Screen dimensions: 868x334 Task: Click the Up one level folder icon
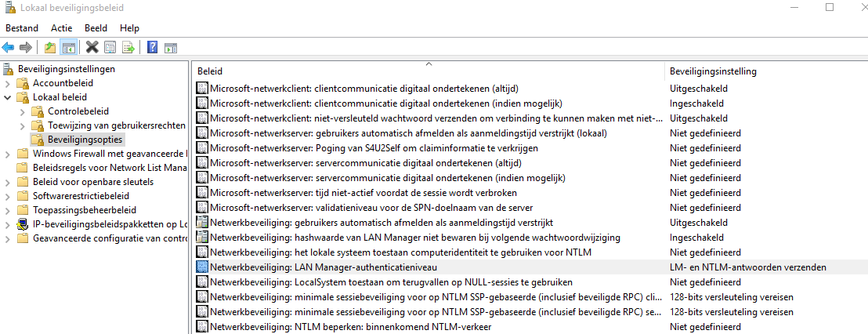[x=50, y=48]
